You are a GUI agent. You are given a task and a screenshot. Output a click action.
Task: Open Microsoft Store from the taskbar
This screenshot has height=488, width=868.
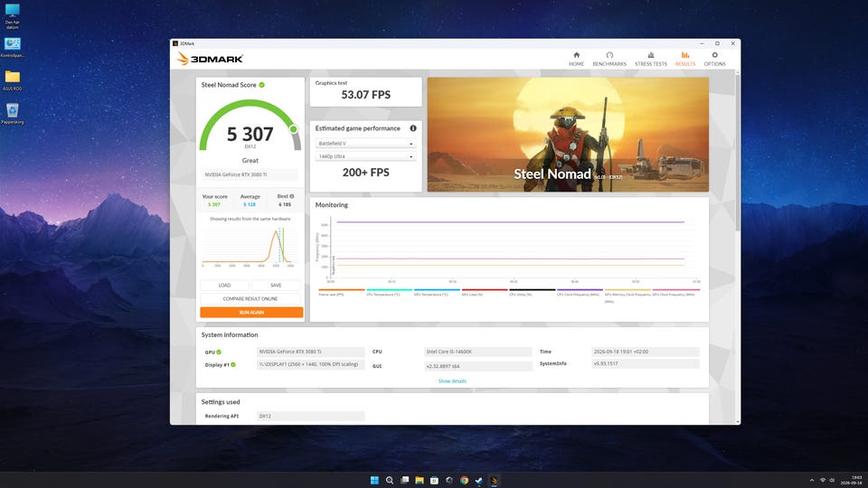click(x=435, y=480)
